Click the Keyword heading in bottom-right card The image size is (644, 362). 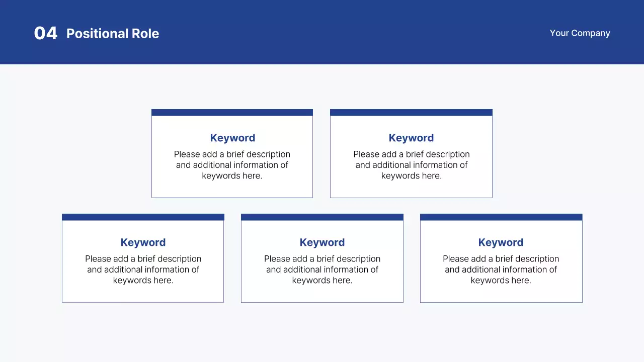(501, 242)
